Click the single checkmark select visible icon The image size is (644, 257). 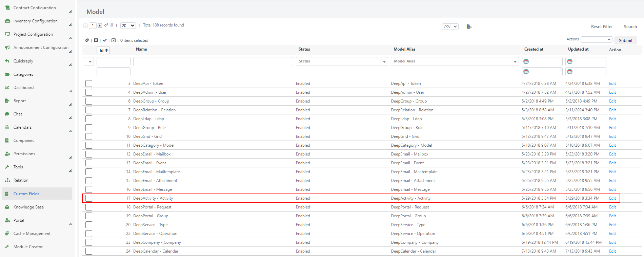click(105, 40)
